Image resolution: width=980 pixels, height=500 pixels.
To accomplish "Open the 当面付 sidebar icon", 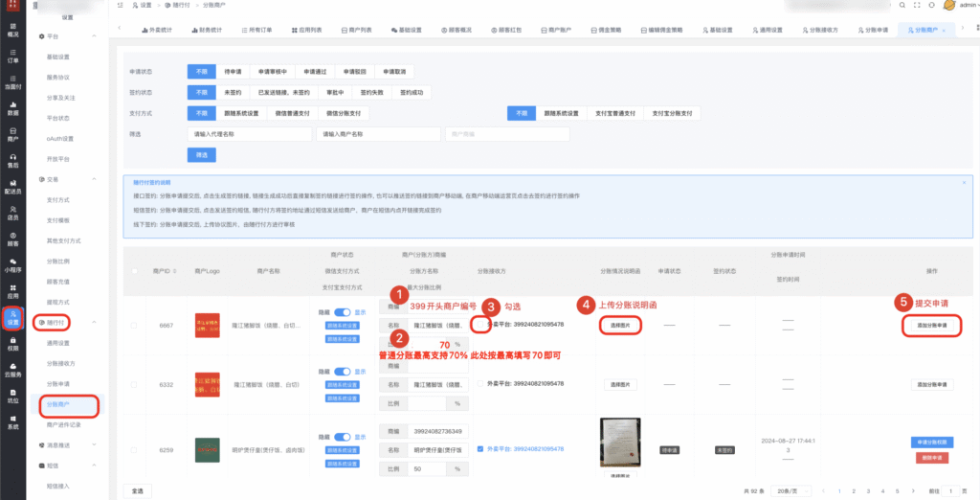I will tap(12, 82).
